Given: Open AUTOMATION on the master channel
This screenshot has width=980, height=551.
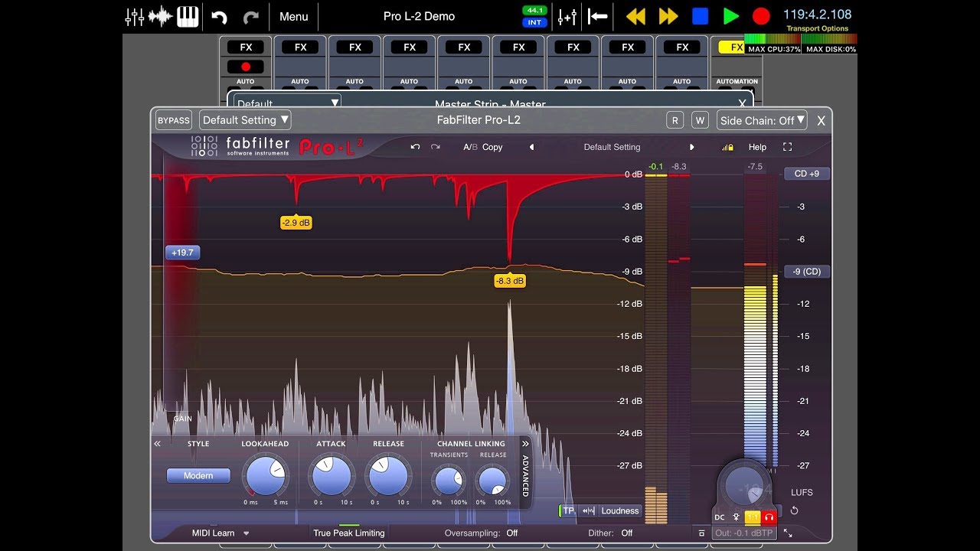Looking at the screenshot, I should tap(737, 81).
